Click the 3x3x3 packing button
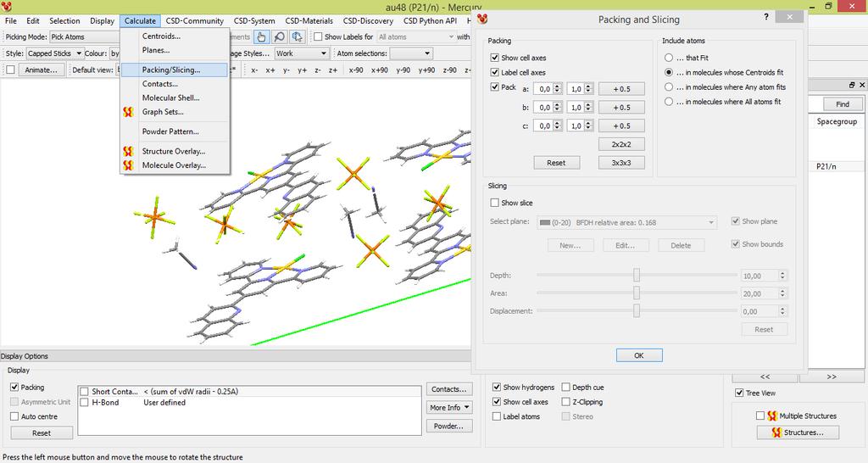This screenshot has width=868, height=463. [621, 163]
